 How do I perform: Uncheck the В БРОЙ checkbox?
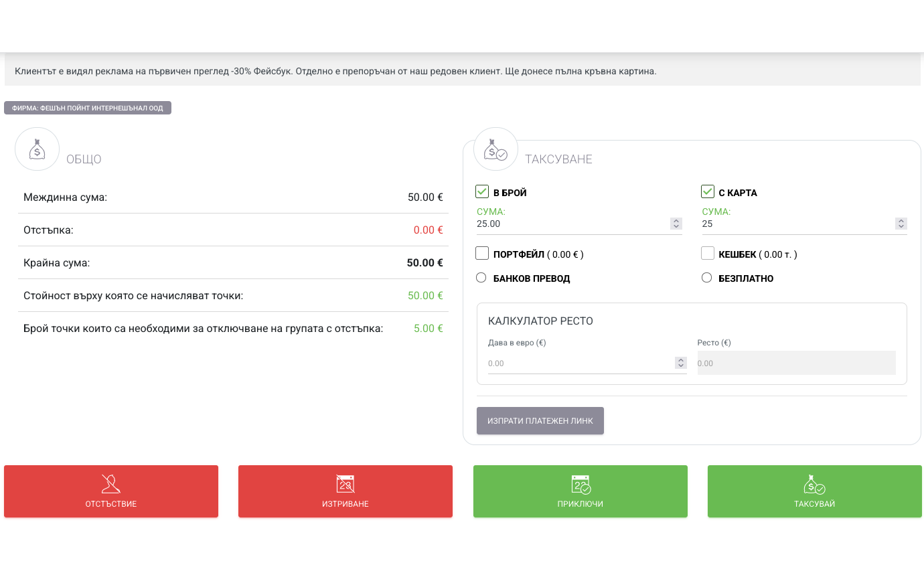[x=482, y=192]
